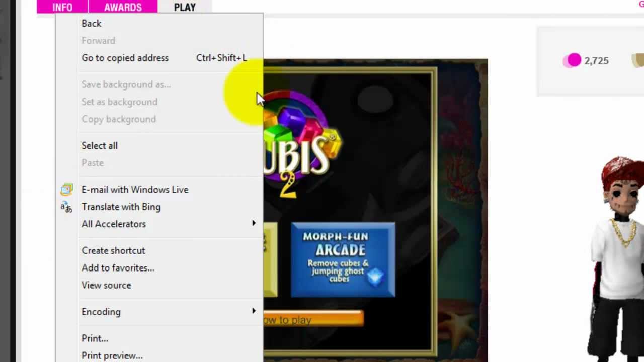Viewport: 644px width, 362px height.
Task: Click E-mail with Windows Live
Action: click(159, 190)
